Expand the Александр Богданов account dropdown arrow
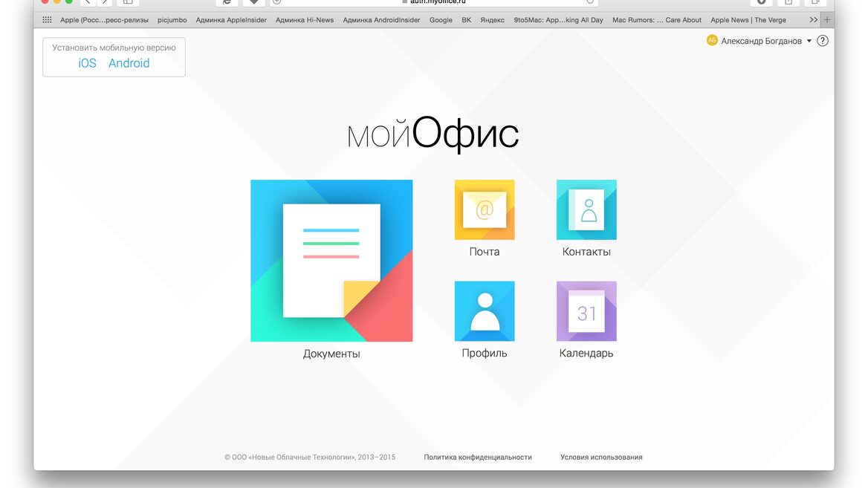 tap(809, 41)
